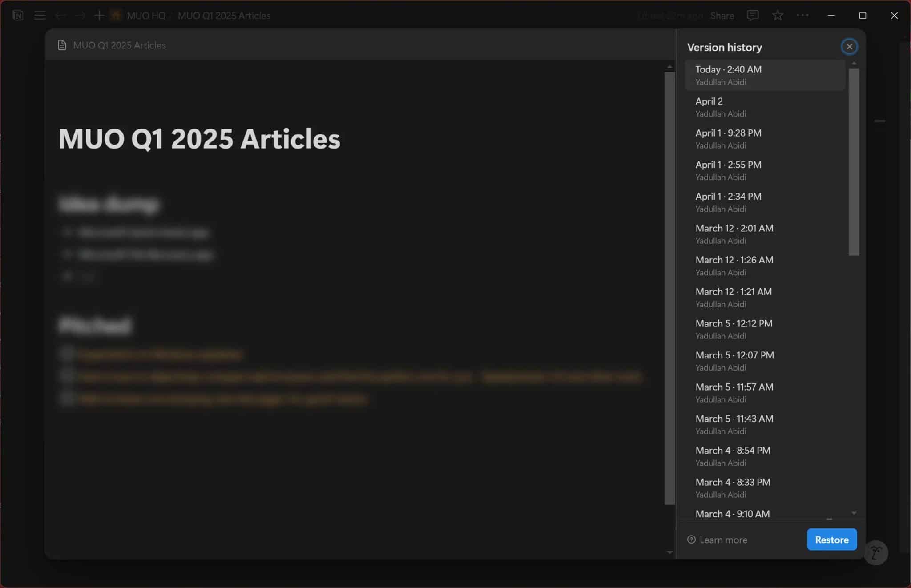Expand more versions with the bottom chevron
This screenshot has height=588, width=911.
[x=854, y=512]
